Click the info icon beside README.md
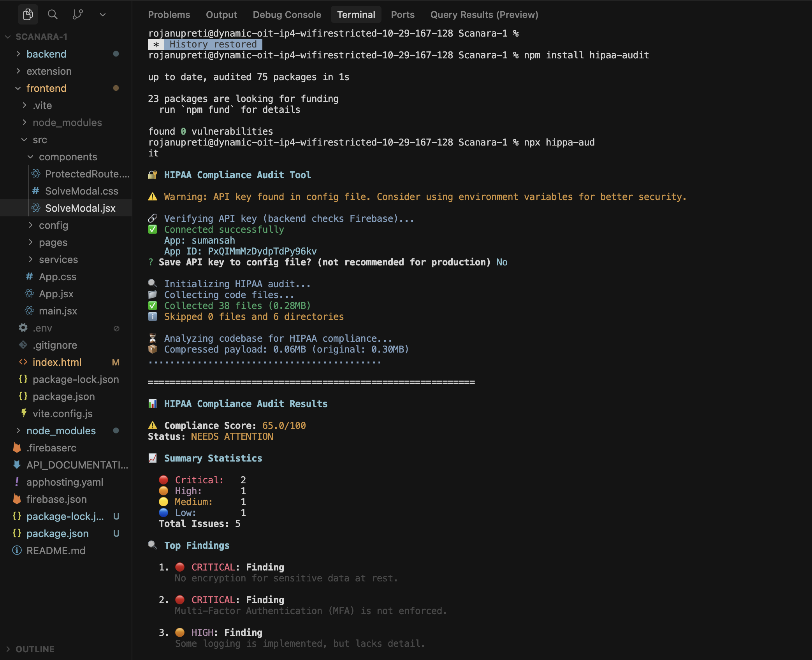This screenshot has height=660, width=812. pyautogui.click(x=17, y=550)
